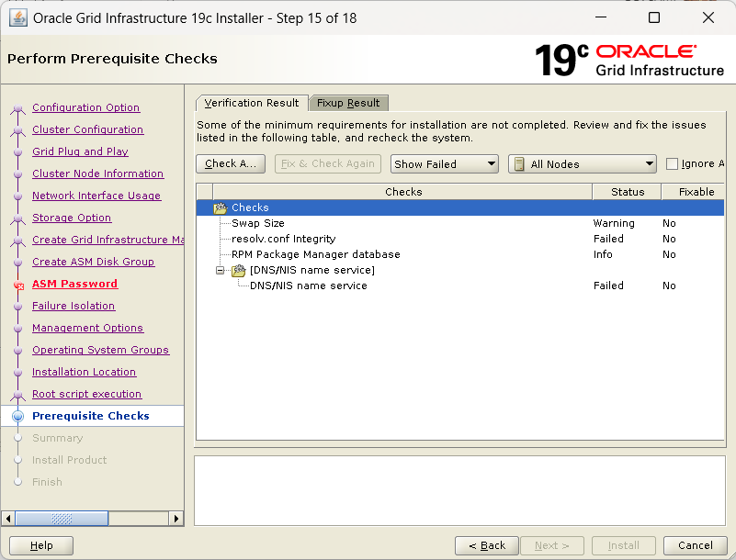Open the ASM Password step
Viewport: 736px width, 560px height.
pos(75,284)
